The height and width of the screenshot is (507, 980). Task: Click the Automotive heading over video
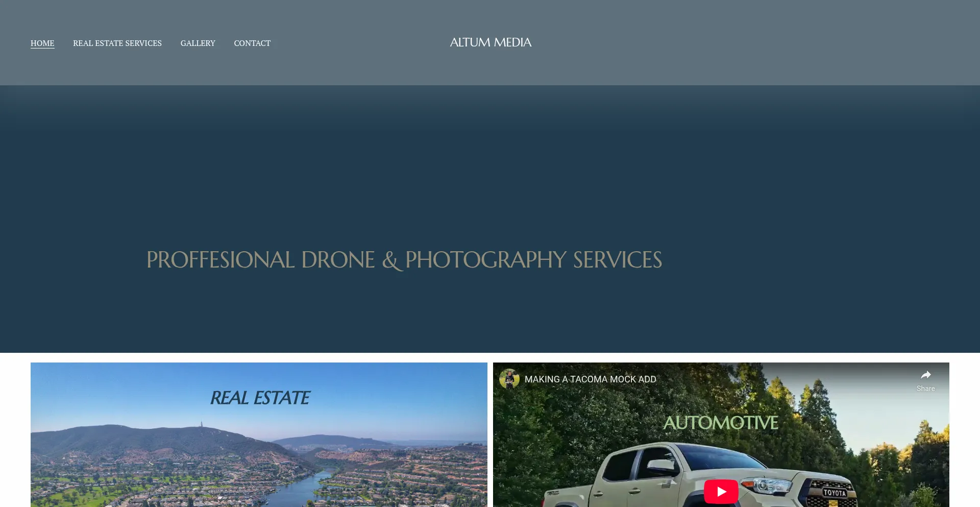720,423
